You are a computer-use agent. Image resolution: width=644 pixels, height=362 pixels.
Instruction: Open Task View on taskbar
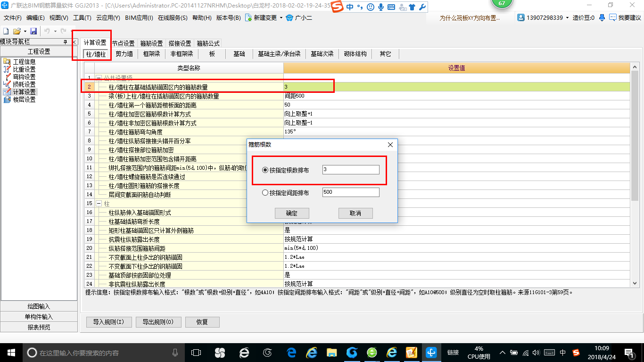(x=196, y=353)
